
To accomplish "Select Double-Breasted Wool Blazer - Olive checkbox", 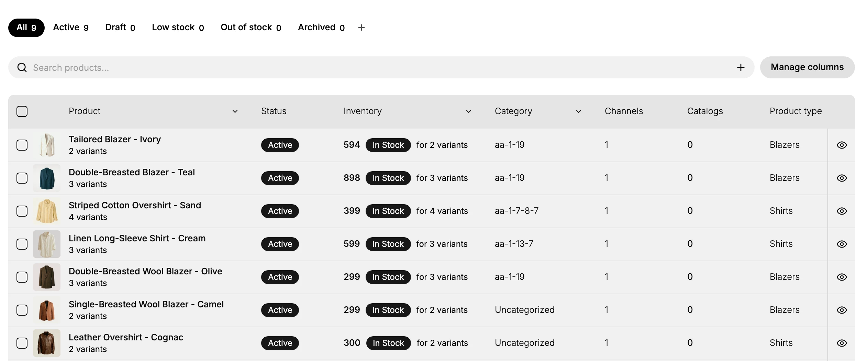I will (22, 277).
